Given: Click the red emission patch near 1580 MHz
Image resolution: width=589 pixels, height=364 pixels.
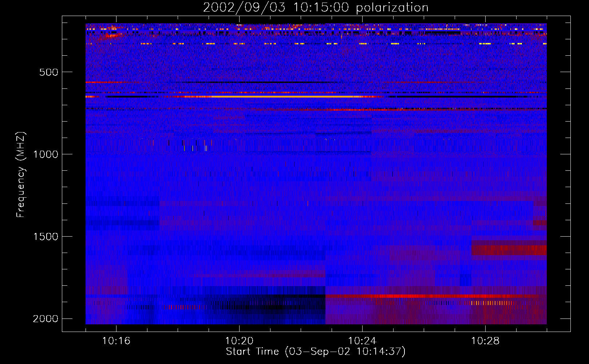Looking at the screenshot, I should (509, 250).
